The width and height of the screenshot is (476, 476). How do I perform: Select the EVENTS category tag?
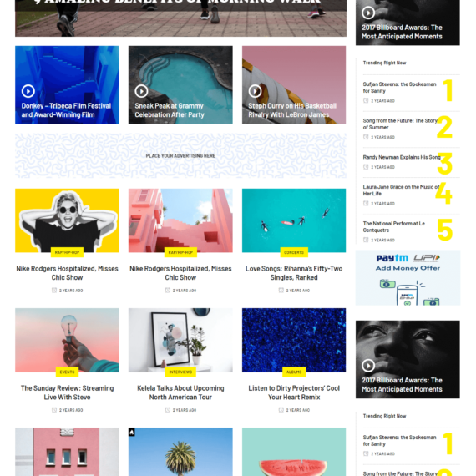(x=67, y=372)
